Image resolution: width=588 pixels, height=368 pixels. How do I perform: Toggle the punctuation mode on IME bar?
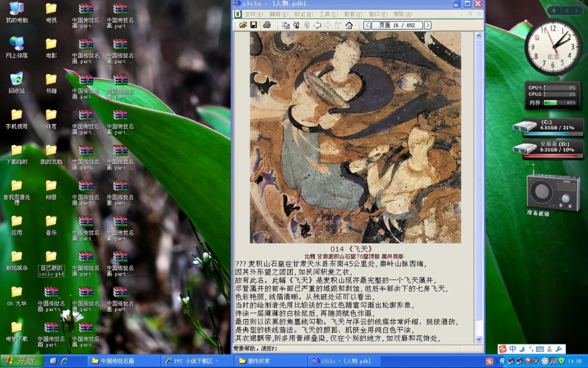[531, 350]
